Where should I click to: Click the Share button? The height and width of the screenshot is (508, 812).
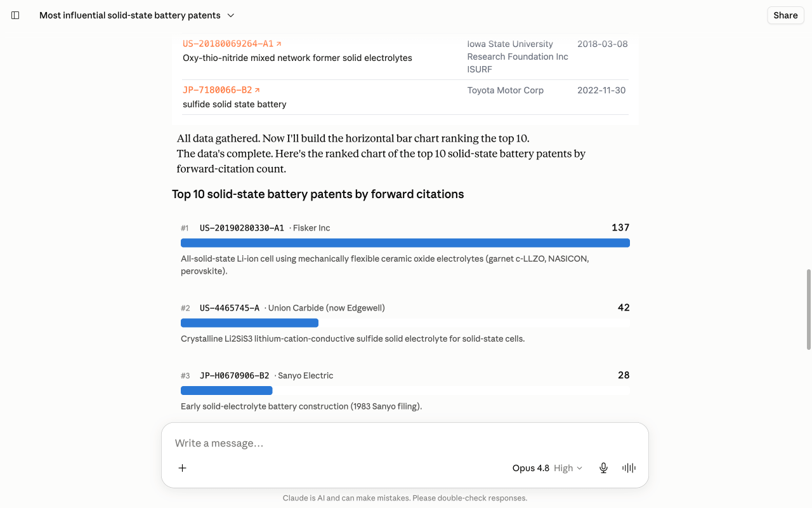(x=785, y=15)
